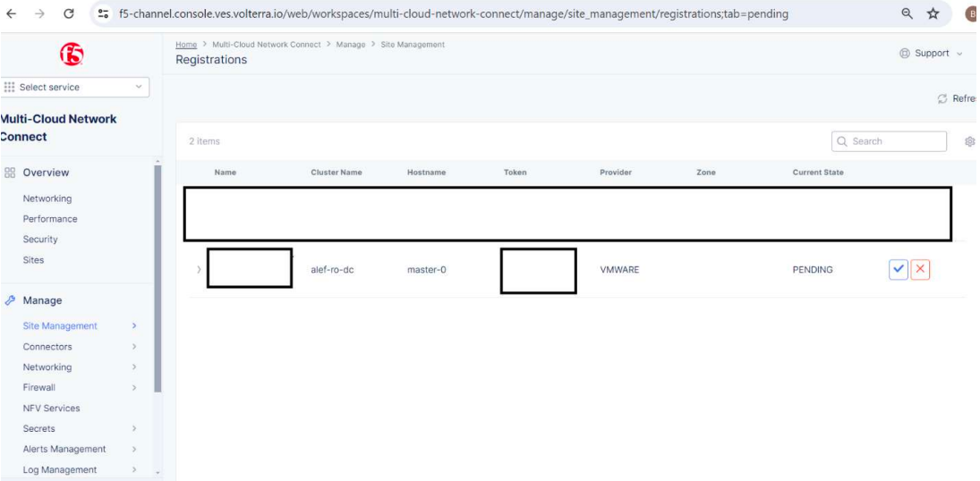Sort by the Name column header
Image resolution: width=980 pixels, height=481 pixels.
[x=225, y=173]
